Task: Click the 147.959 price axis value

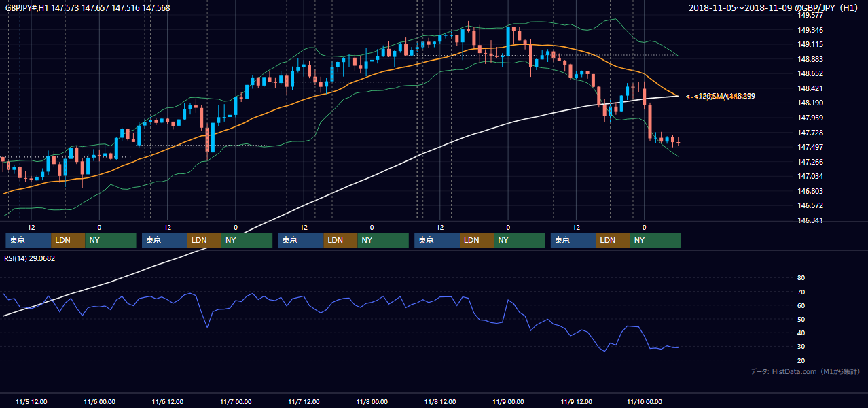Action: click(x=810, y=118)
